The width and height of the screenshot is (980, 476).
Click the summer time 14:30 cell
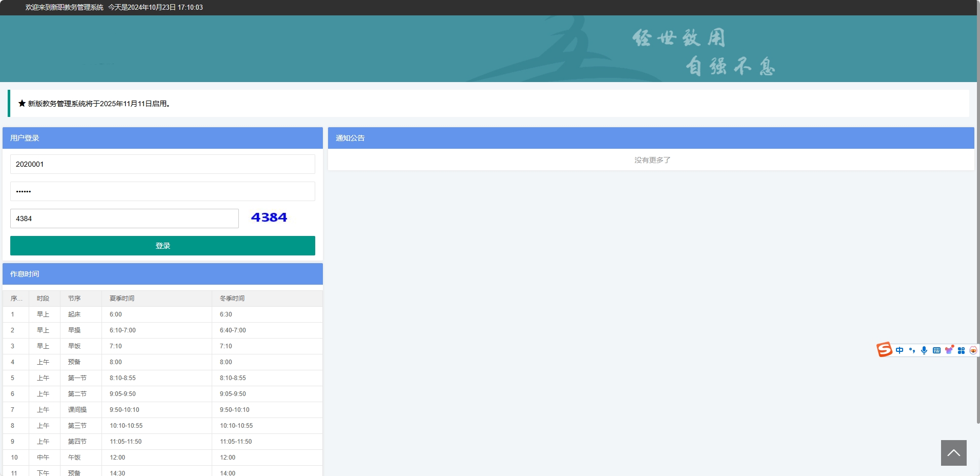[157, 471]
